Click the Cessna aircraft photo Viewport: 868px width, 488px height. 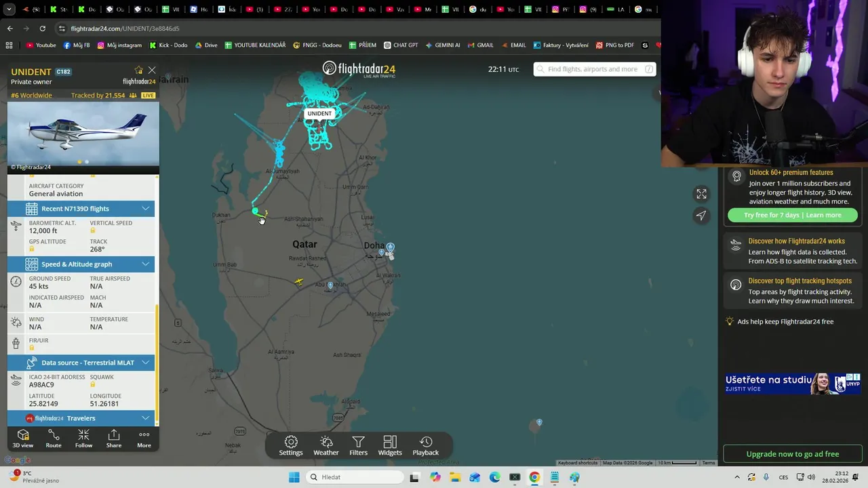[83, 134]
